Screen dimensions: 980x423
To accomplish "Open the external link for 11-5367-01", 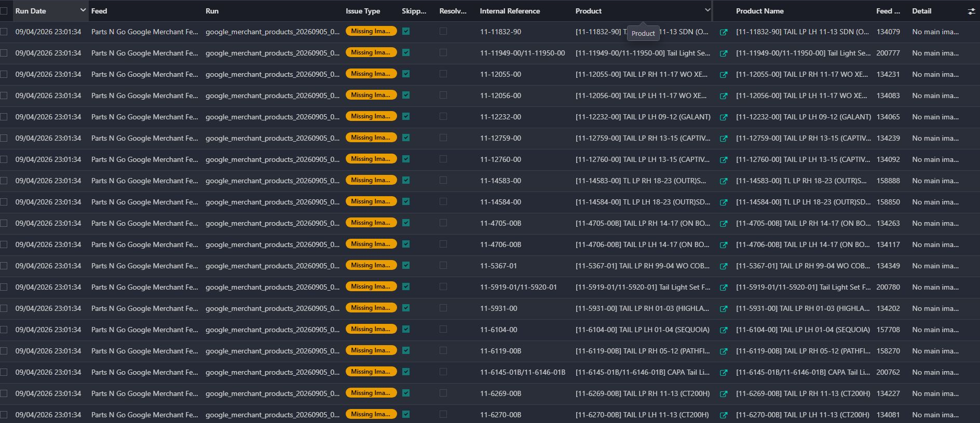I will [724, 266].
